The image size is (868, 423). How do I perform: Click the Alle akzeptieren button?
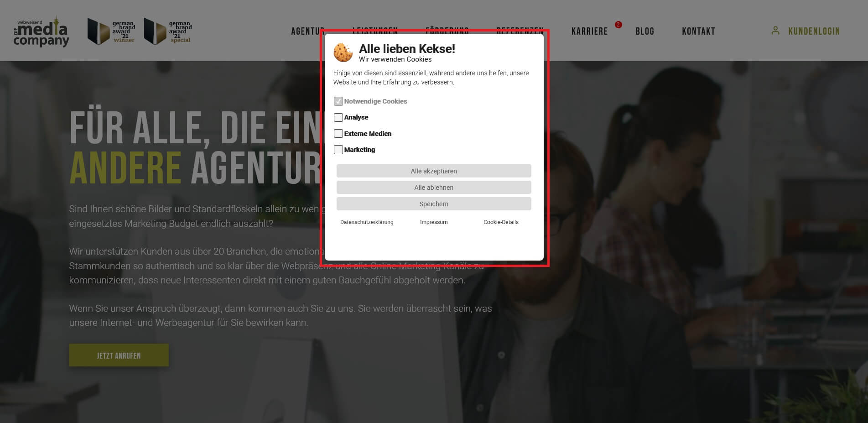(434, 171)
